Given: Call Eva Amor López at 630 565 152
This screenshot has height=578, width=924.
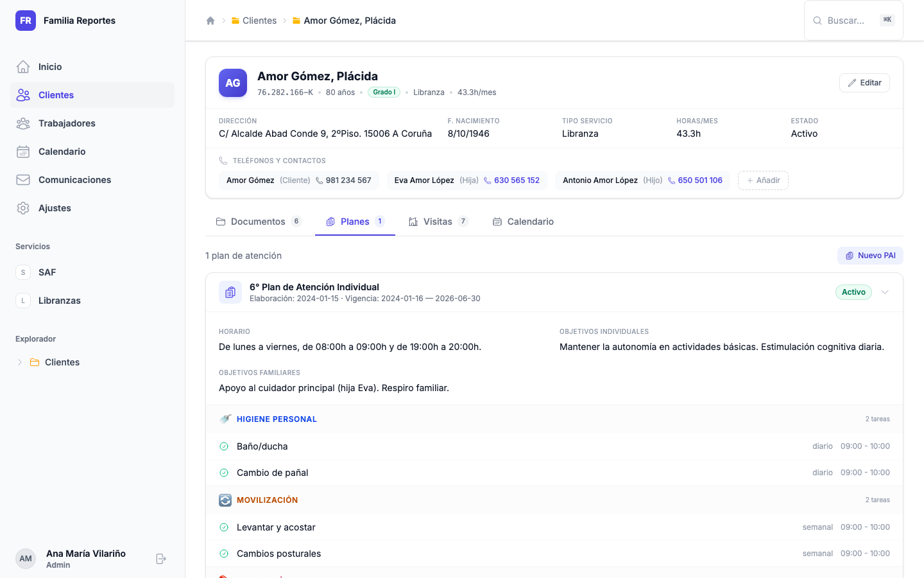Looking at the screenshot, I should point(516,180).
